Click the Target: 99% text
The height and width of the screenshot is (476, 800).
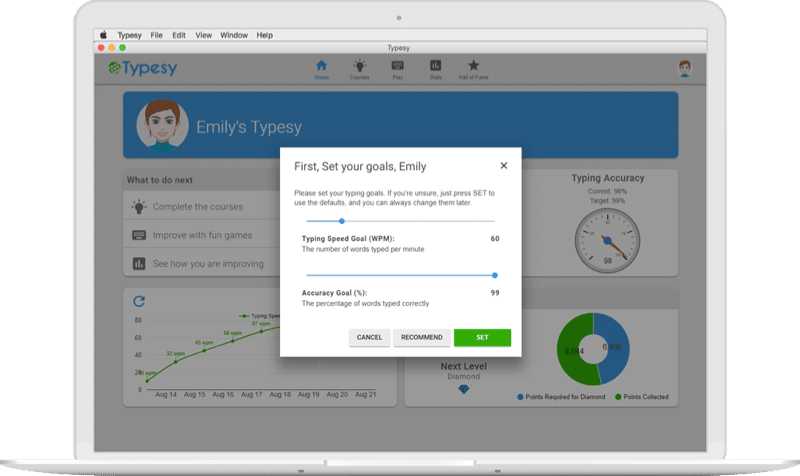(x=607, y=201)
